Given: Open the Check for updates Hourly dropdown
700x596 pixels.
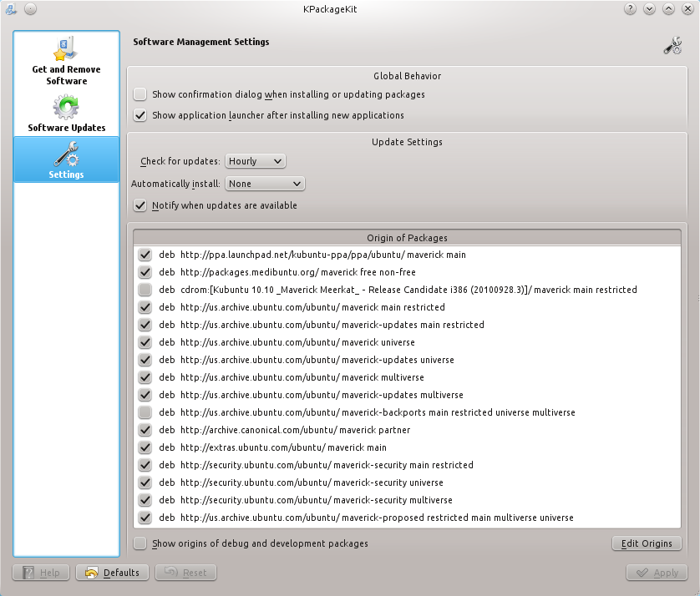Looking at the screenshot, I should click(256, 161).
